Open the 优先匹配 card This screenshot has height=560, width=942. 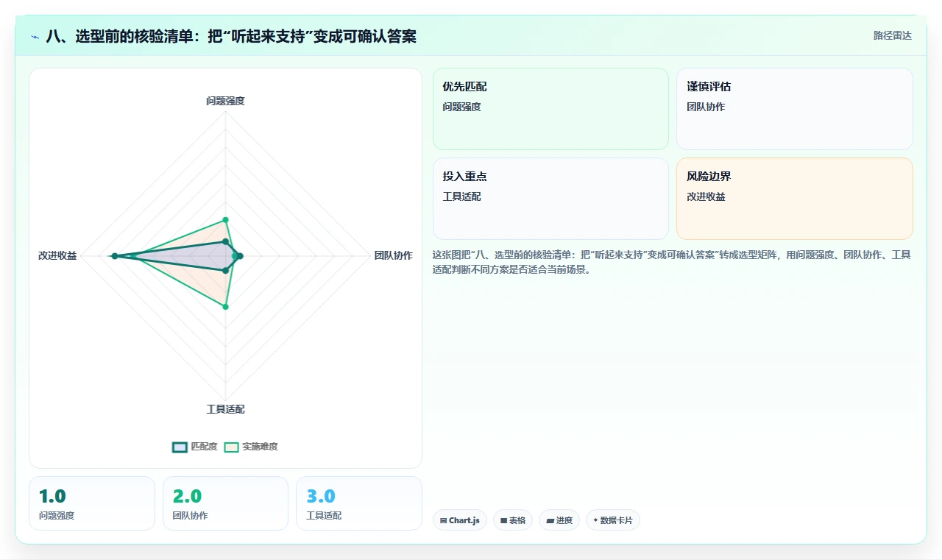(550, 109)
